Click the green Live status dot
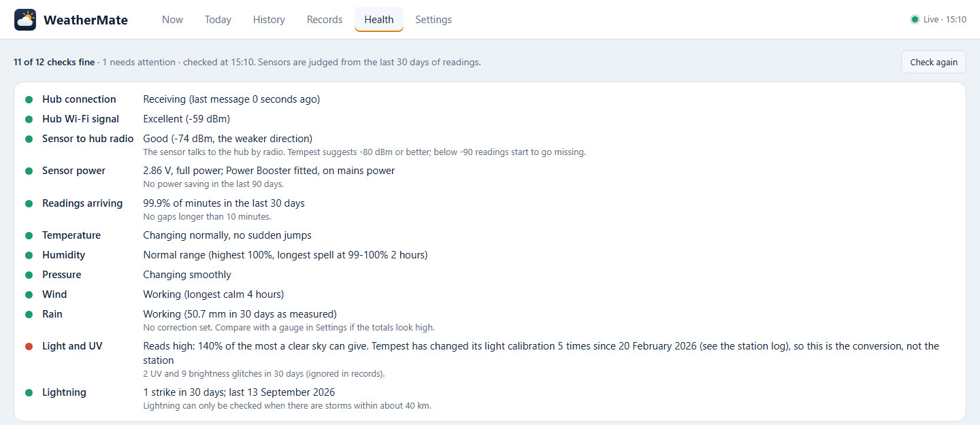Screen dimensions: 980x425 pos(915,20)
